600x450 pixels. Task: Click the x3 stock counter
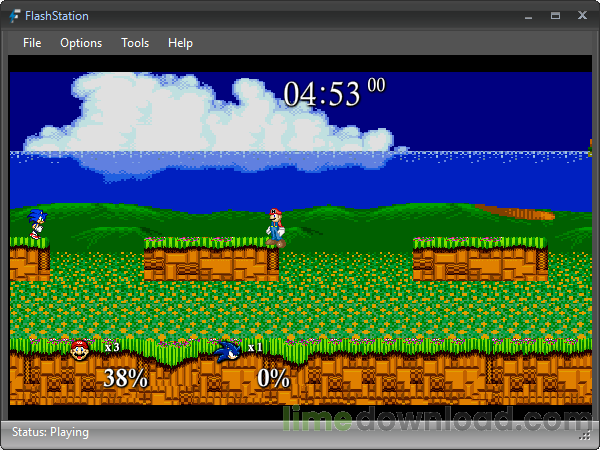tap(112, 347)
